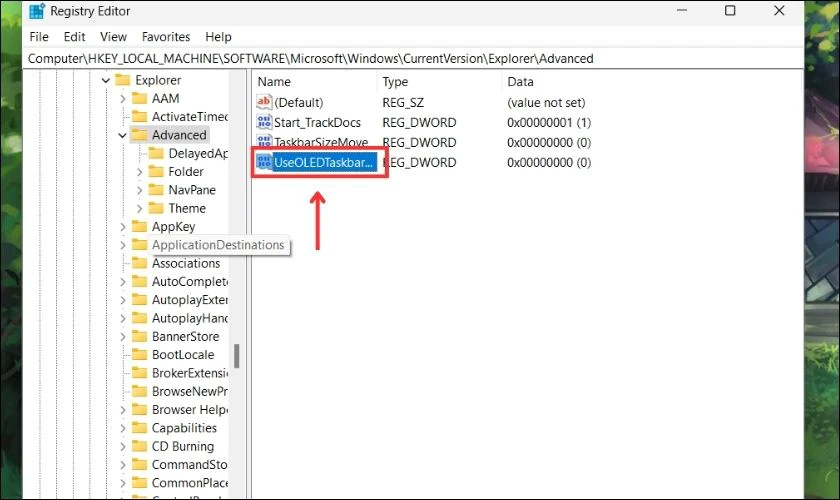The width and height of the screenshot is (840, 500).
Task: Click the 0x00000001 (1) data cell
Action: [x=549, y=122]
